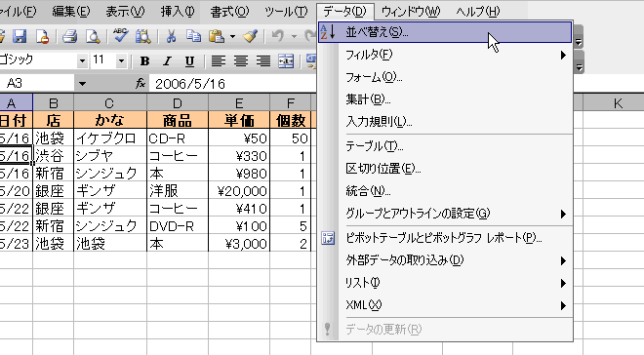
Task: Click the 渋谷 store cell
Action: [x=54, y=156]
